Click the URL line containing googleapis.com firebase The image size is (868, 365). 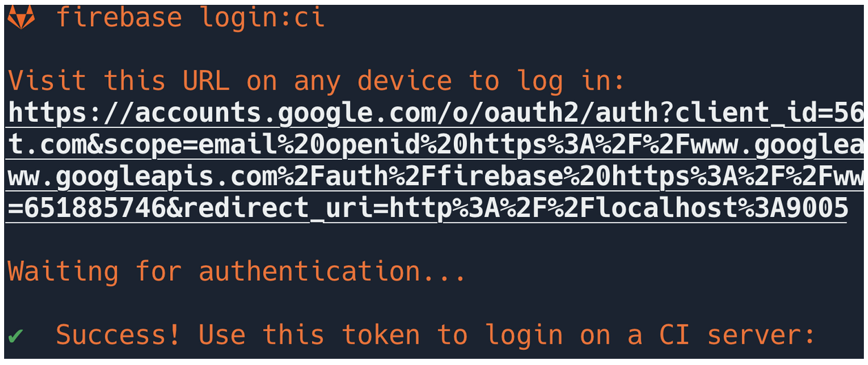(x=435, y=178)
